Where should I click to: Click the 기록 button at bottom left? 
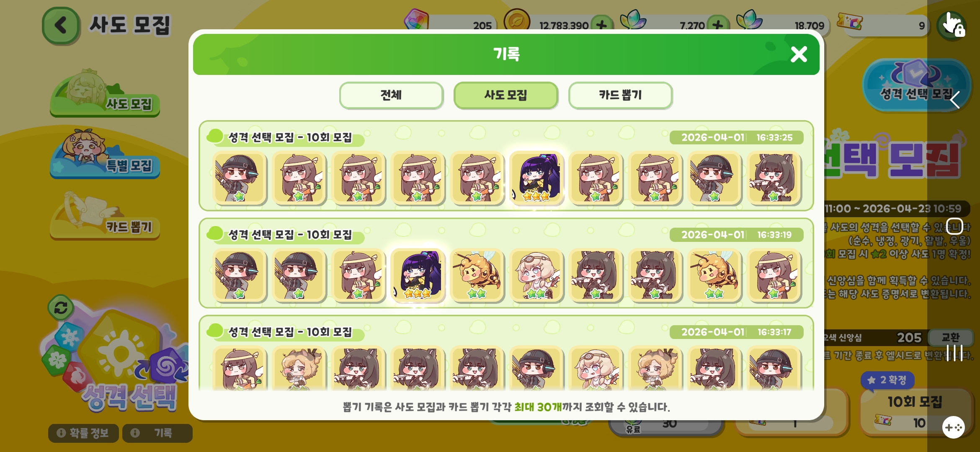(x=157, y=433)
